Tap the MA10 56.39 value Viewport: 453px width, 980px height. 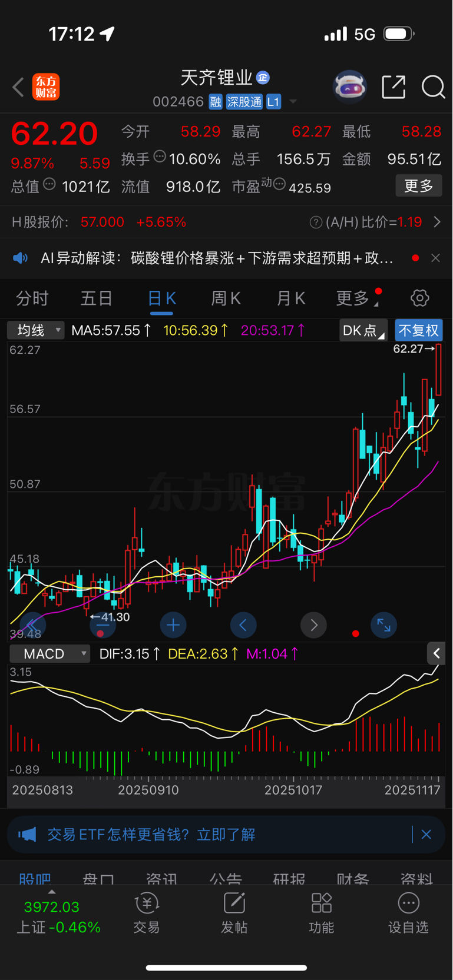click(196, 330)
